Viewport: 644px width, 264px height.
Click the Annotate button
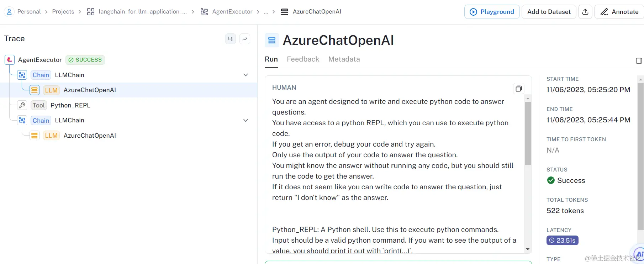point(619,12)
